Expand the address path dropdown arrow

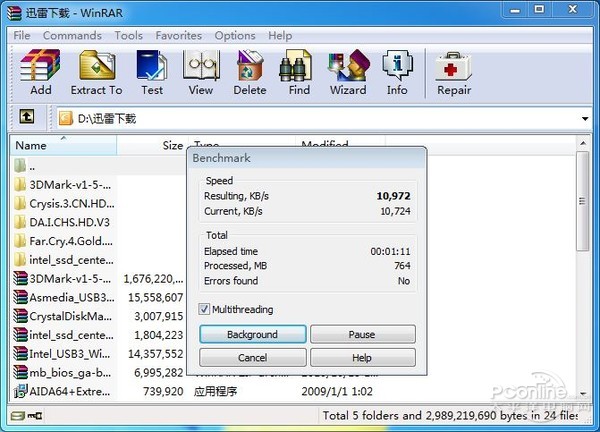[x=585, y=119]
